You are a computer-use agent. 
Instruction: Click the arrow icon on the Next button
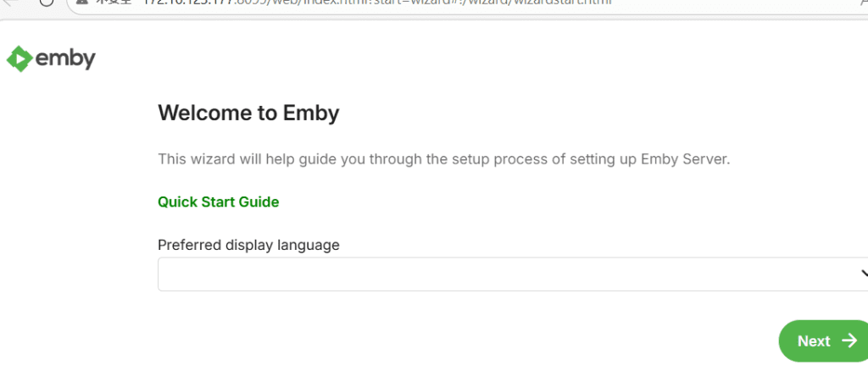pos(849,340)
